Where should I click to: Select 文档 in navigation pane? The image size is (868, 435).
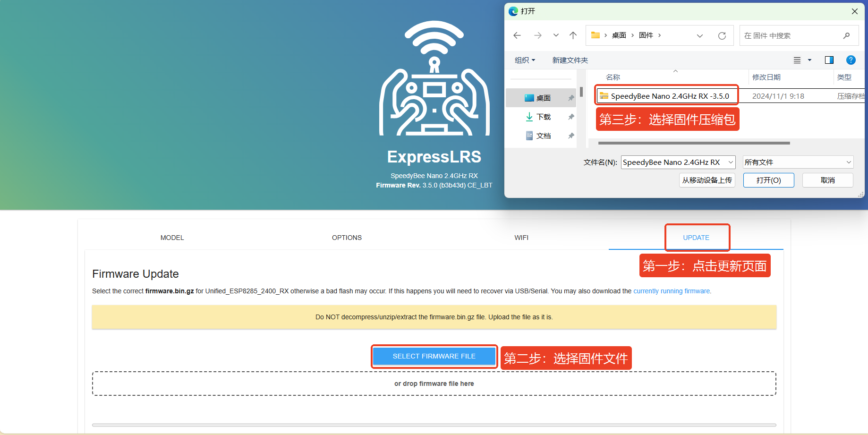(541, 136)
